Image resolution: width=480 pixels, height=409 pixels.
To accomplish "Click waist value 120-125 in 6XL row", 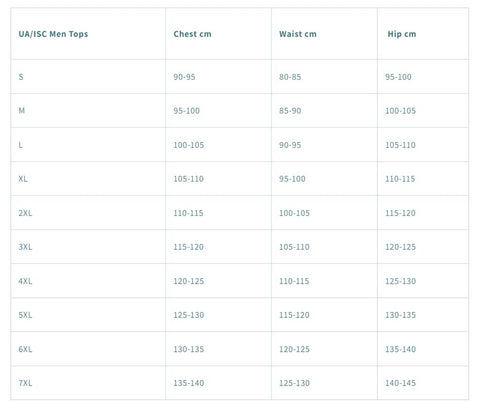I will pyautogui.click(x=294, y=349).
